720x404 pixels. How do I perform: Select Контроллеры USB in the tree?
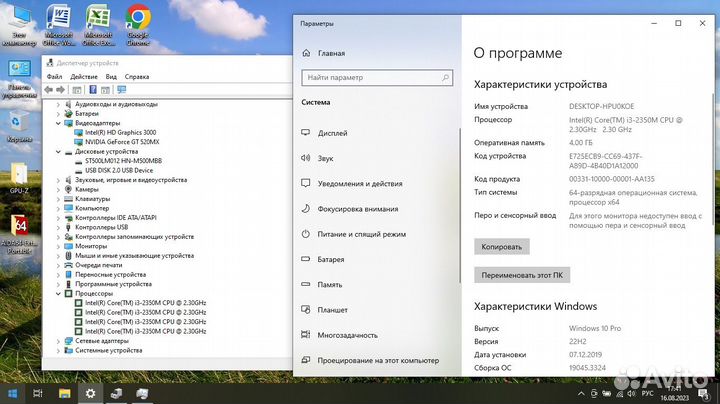click(x=101, y=228)
